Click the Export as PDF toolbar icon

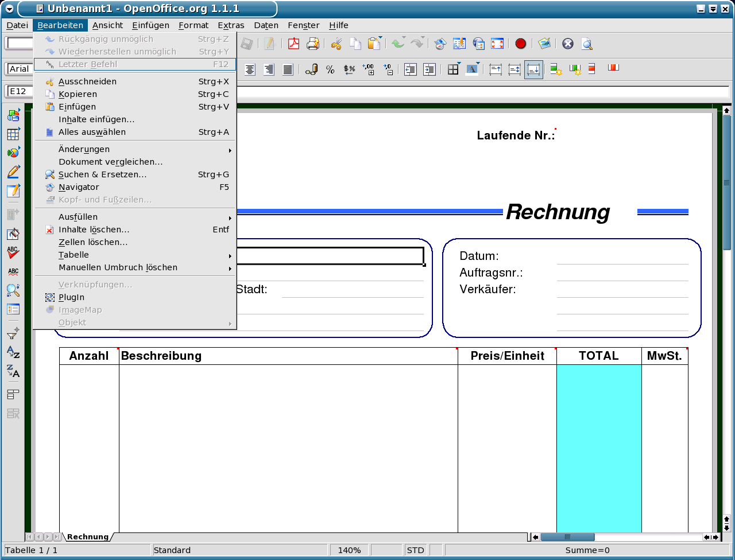coord(294,44)
